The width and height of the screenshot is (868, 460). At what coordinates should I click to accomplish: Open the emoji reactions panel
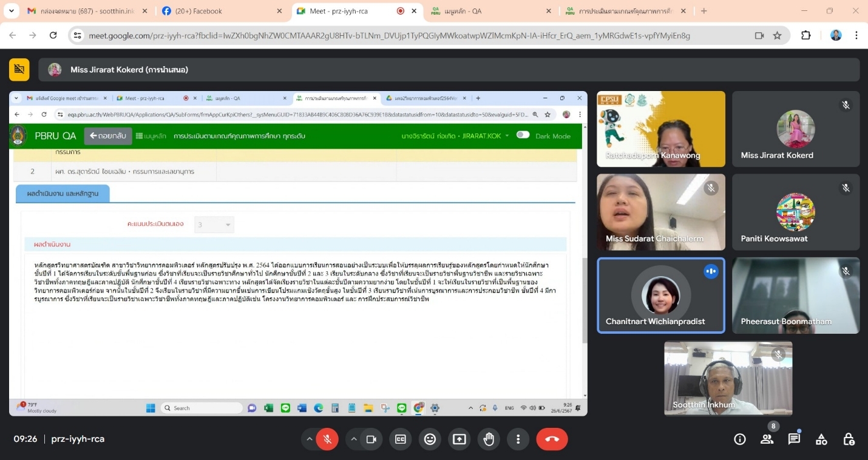430,439
